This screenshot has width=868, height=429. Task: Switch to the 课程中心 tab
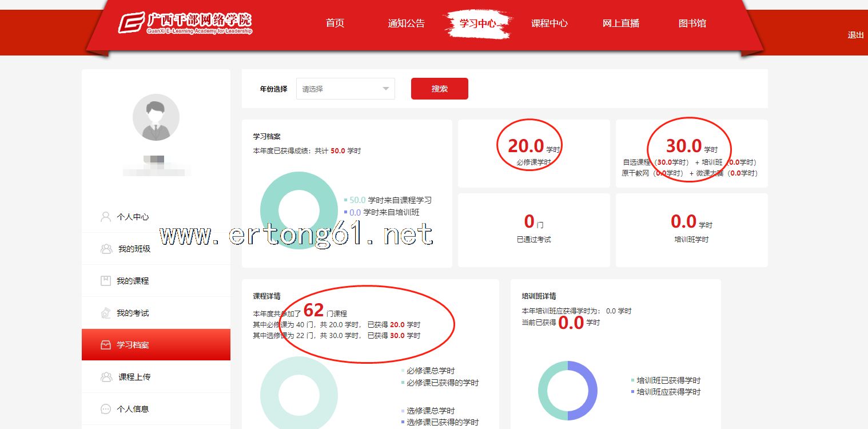tap(550, 23)
